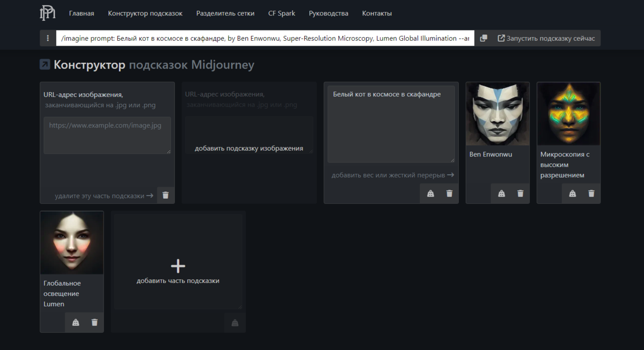Click the plus icon to add a part
Screen dimensions: 644x350
[178, 266]
